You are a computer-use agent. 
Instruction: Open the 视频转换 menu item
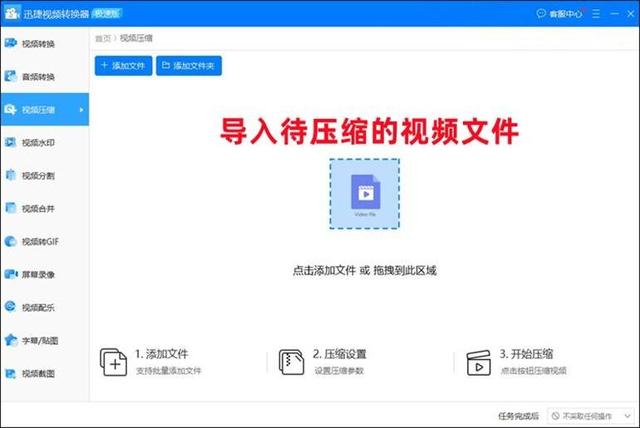pos(45,44)
